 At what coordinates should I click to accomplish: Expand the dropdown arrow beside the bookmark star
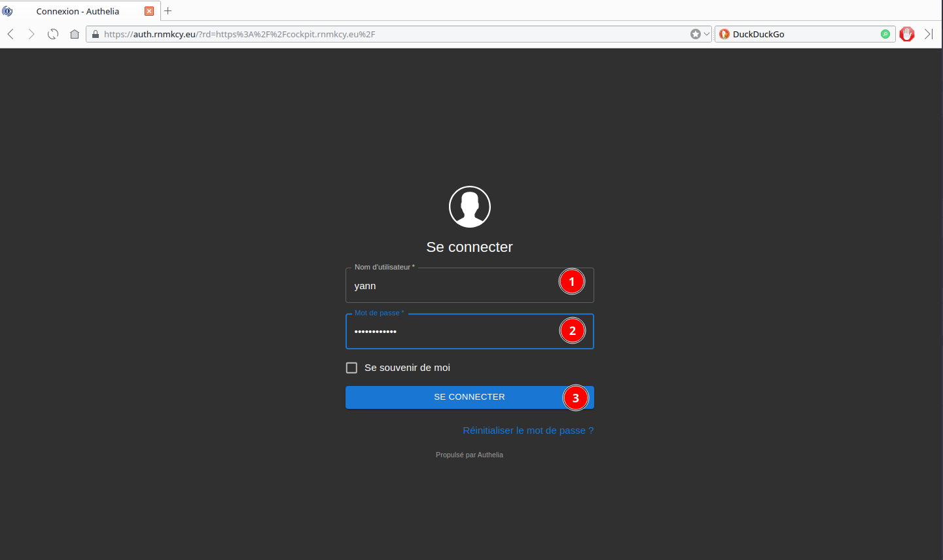(x=707, y=34)
